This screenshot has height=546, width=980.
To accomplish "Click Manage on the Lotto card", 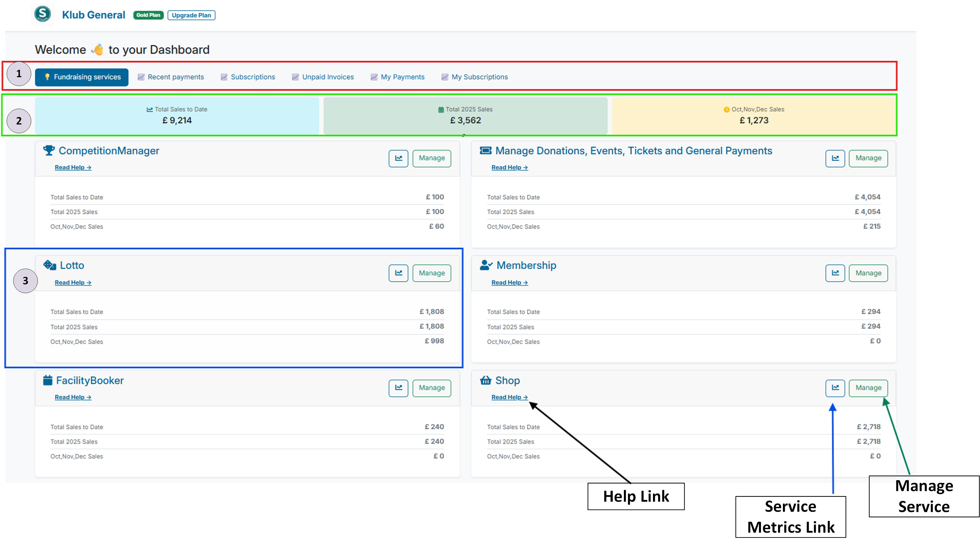I will pyautogui.click(x=431, y=273).
